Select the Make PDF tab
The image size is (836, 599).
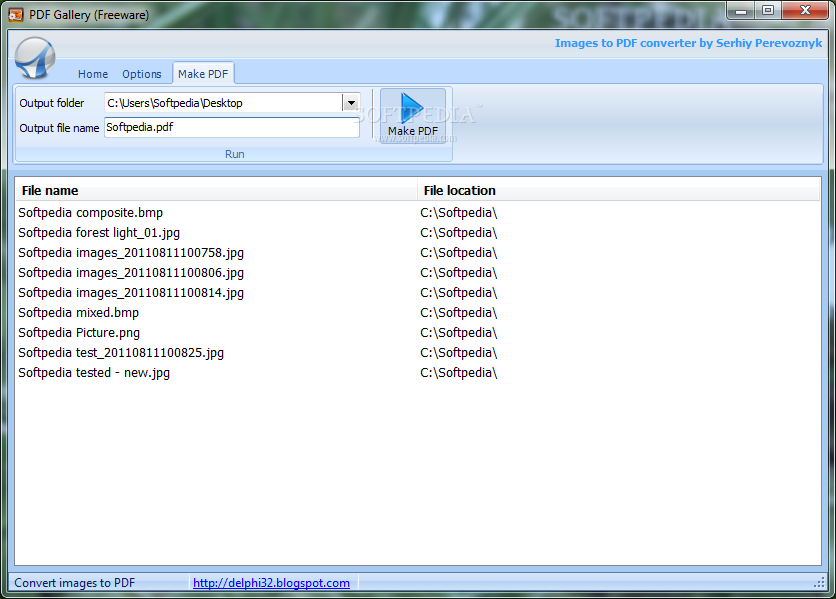tap(203, 74)
